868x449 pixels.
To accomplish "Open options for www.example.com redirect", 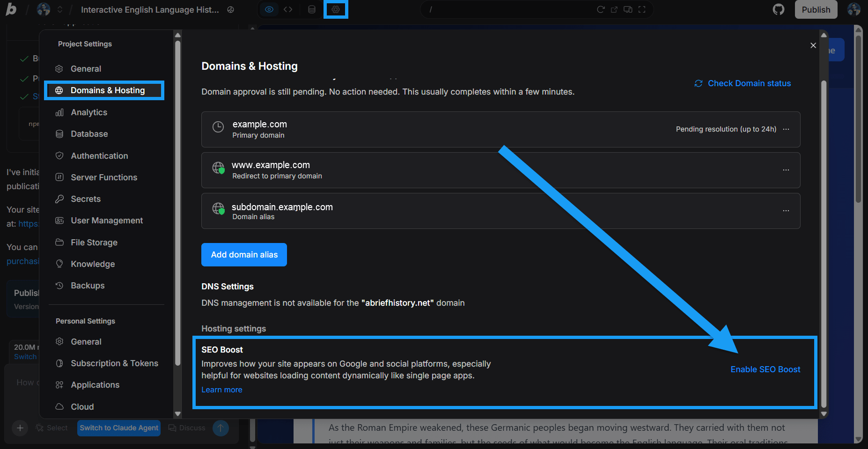I will 786,170.
